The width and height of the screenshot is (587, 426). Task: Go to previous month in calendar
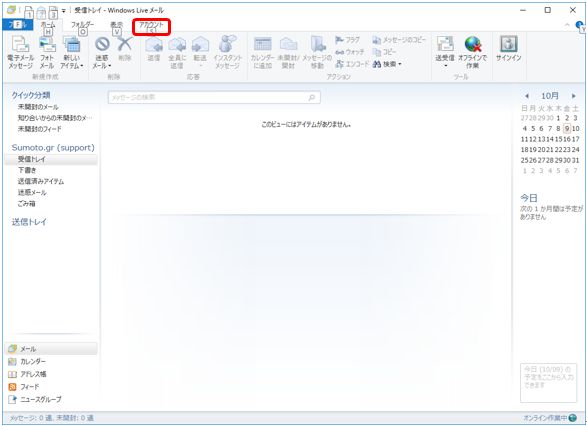pyautogui.click(x=527, y=96)
